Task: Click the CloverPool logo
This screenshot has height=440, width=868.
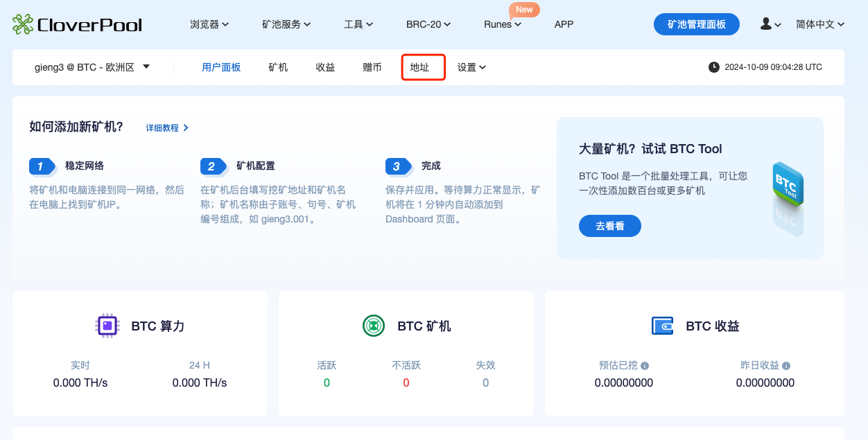Action: point(77,25)
